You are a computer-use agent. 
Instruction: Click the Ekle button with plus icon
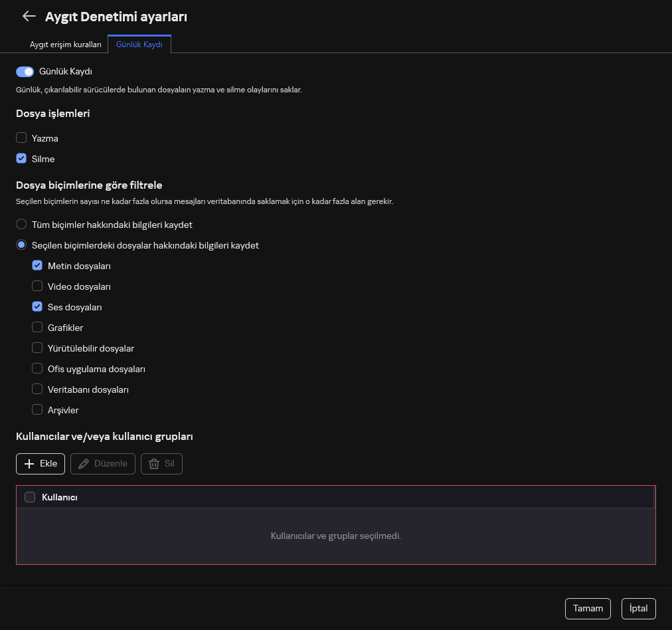(41, 464)
